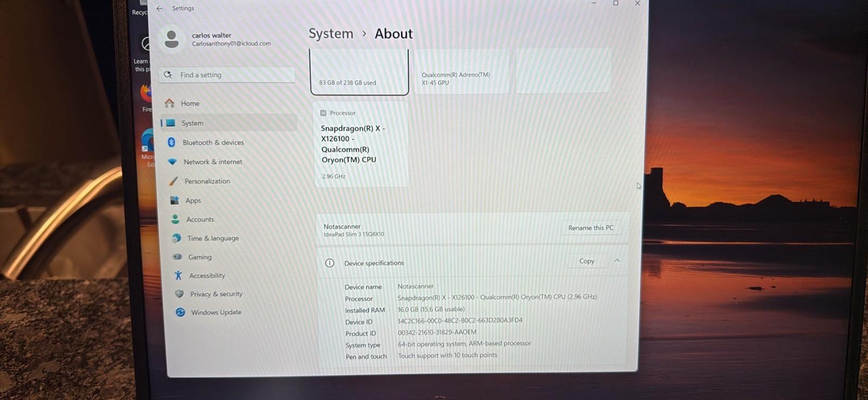Copy the device specifications
Viewport: 868px width, 400px height.
click(586, 261)
